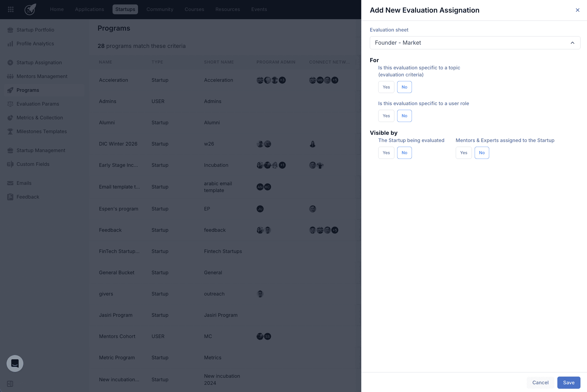
Task: Open the app launcher grid icon
Action: (11, 9)
